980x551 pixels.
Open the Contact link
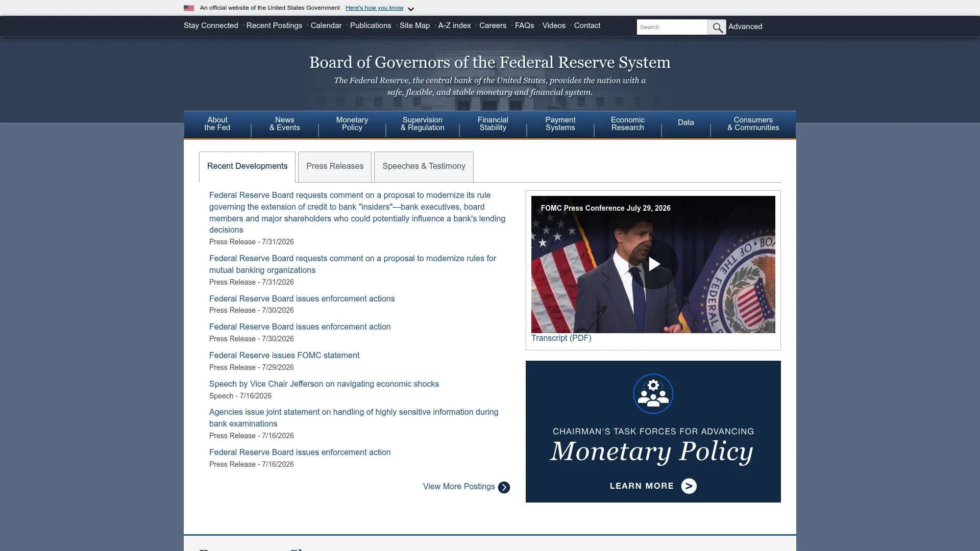coord(587,26)
